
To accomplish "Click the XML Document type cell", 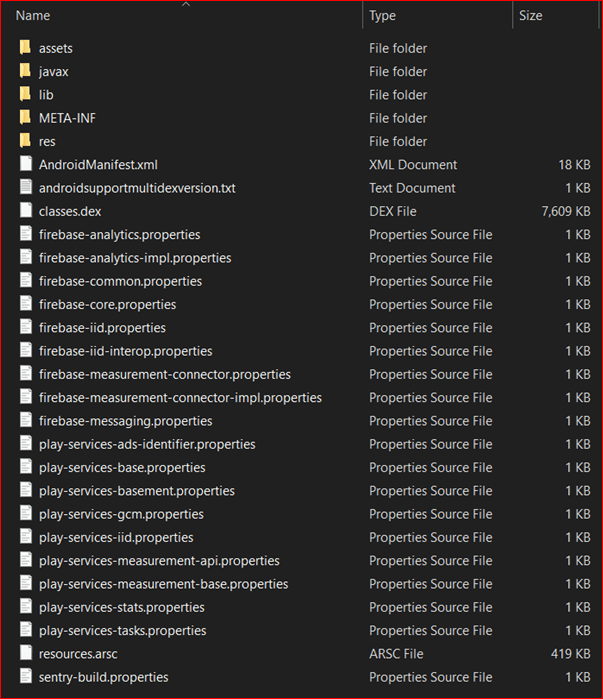I will pos(413,165).
